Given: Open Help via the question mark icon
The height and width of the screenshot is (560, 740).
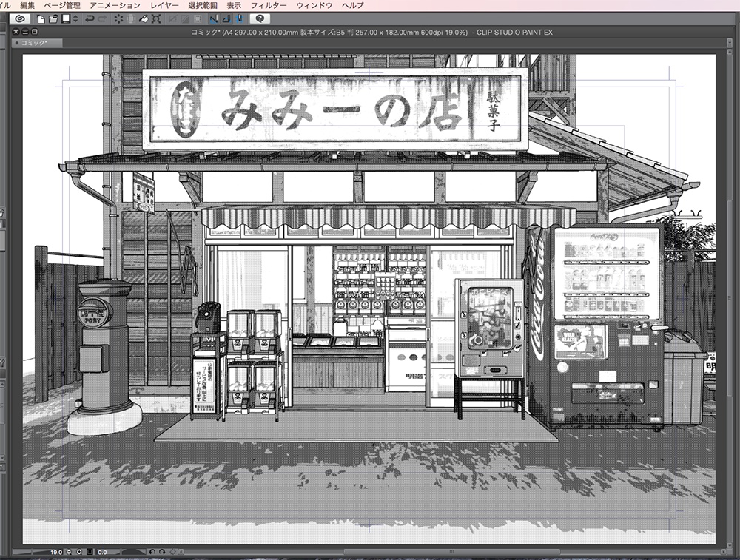Looking at the screenshot, I should 259,20.
